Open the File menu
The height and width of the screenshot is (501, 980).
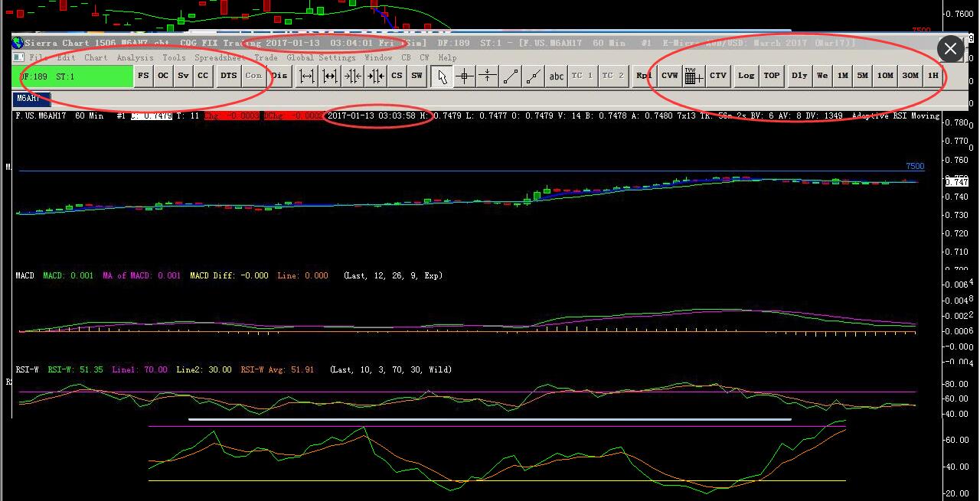pos(38,57)
